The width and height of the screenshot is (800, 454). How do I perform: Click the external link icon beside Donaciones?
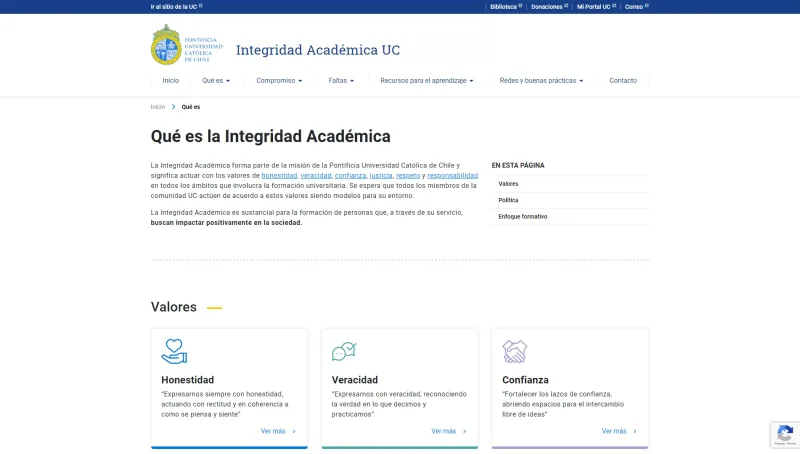click(566, 6)
